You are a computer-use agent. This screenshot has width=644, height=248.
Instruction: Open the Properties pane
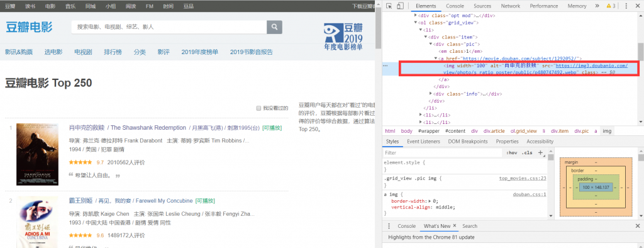pyautogui.click(x=508, y=142)
